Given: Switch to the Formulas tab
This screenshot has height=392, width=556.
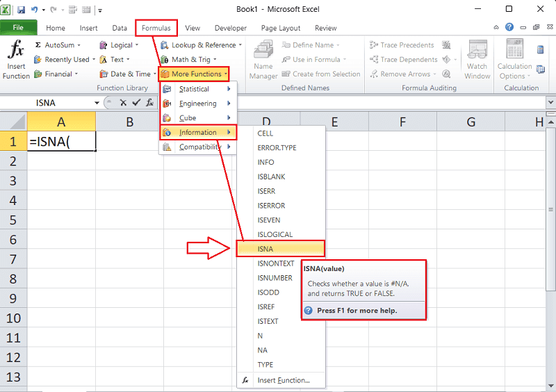Looking at the screenshot, I should tap(156, 28).
